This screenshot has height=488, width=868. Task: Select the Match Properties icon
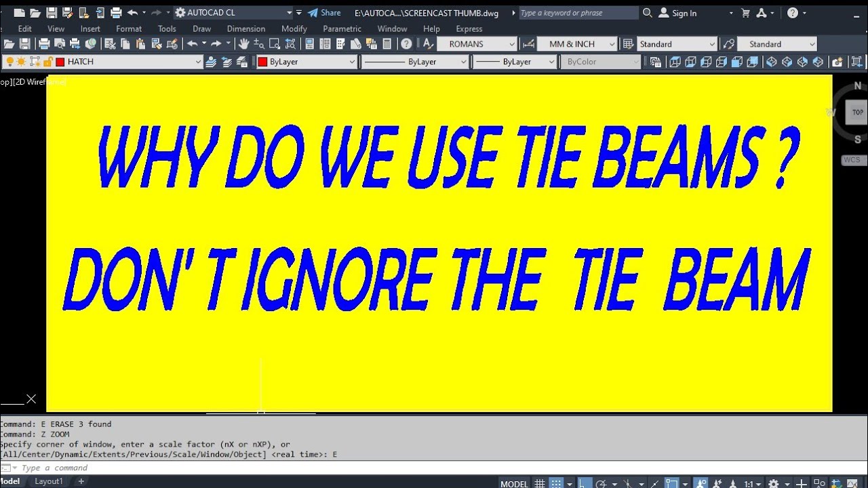[x=157, y=43]
